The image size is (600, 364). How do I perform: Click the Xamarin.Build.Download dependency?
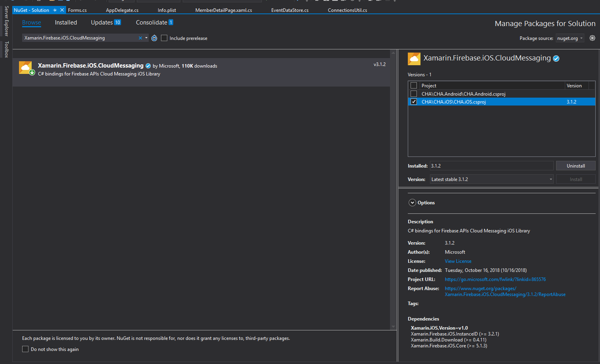point(449,340)
